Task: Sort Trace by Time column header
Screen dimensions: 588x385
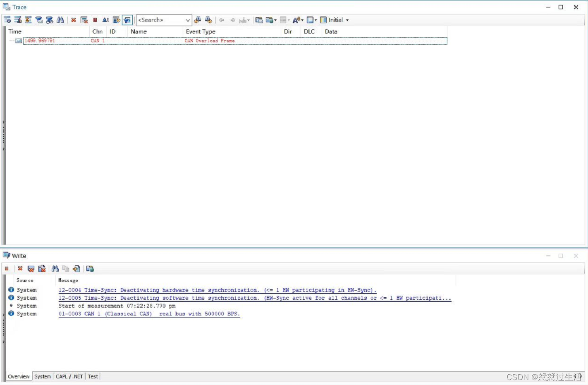Action: point(48,31)
